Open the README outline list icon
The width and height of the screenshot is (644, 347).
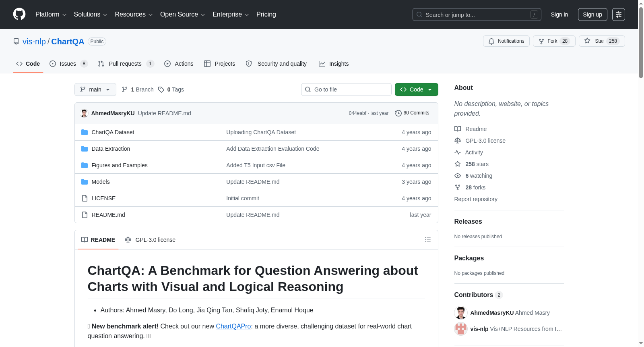[x=428, y=240]
